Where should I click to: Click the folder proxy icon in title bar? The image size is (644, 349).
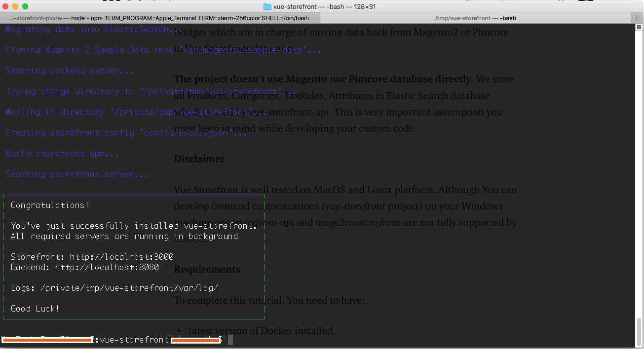click(267, 6)
